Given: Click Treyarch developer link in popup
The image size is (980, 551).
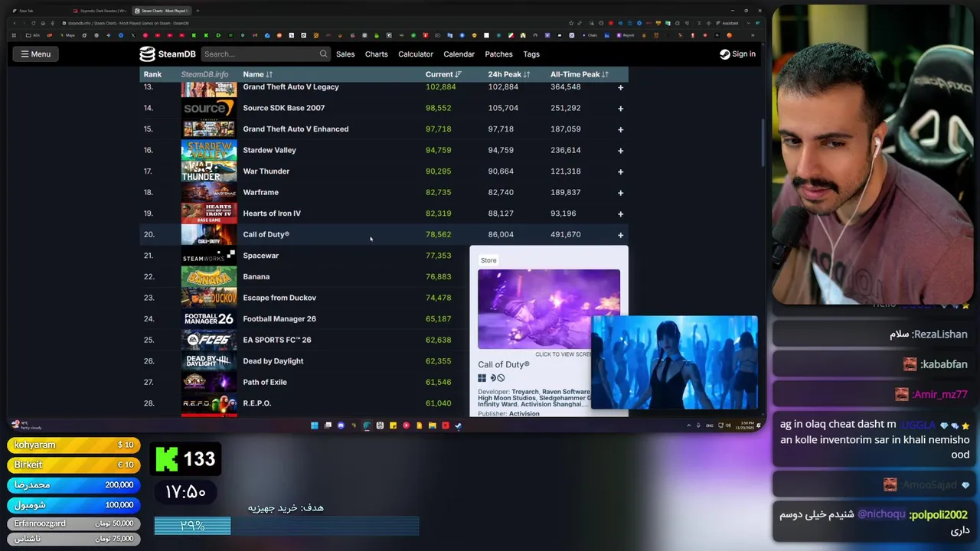Looking at the screenshot, I should 525,392.
